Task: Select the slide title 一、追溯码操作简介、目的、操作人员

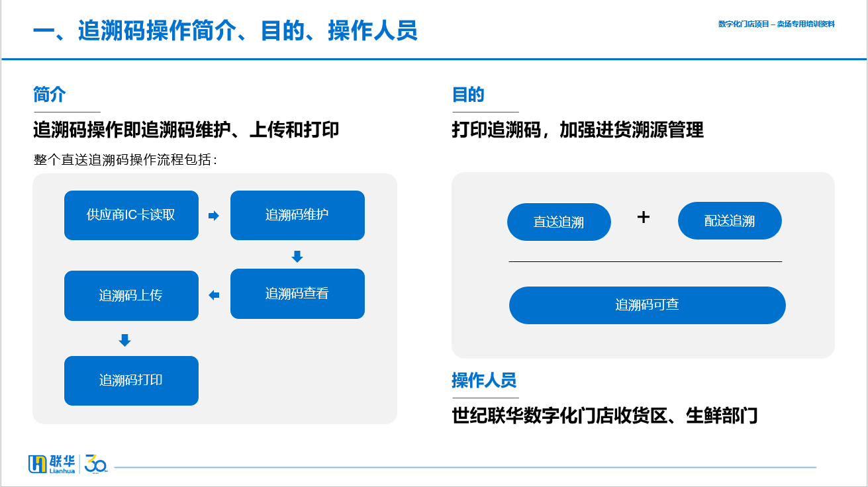Action: tap(225, 31)
